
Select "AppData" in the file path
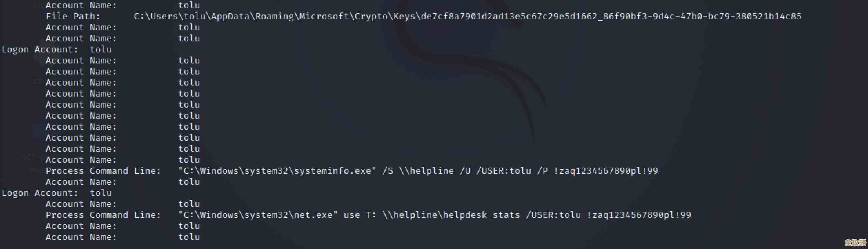(230, 16)
